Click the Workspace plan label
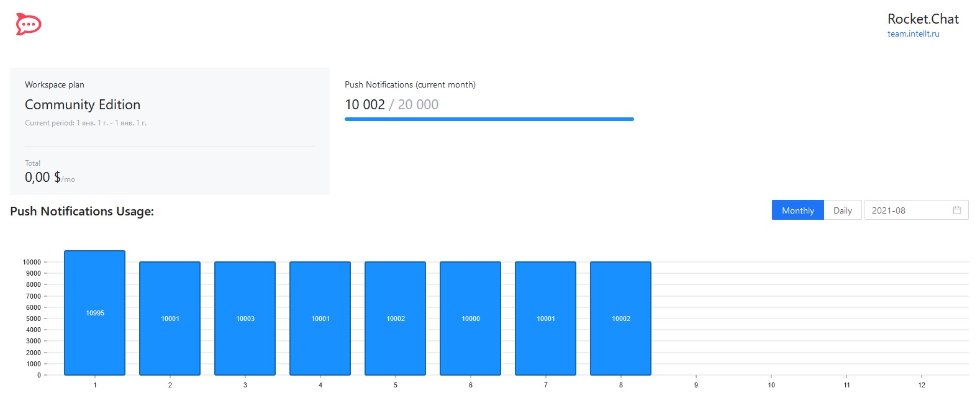980x411 pixels. click(55, 84)
